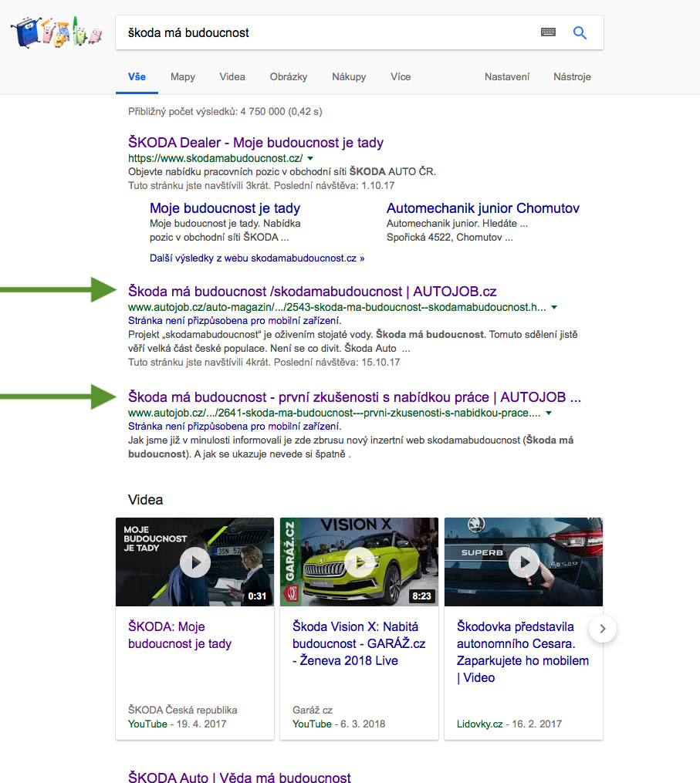The image size is (700, 783).
Task: Play the Superb video thumbnail
Action: point(523,562)
